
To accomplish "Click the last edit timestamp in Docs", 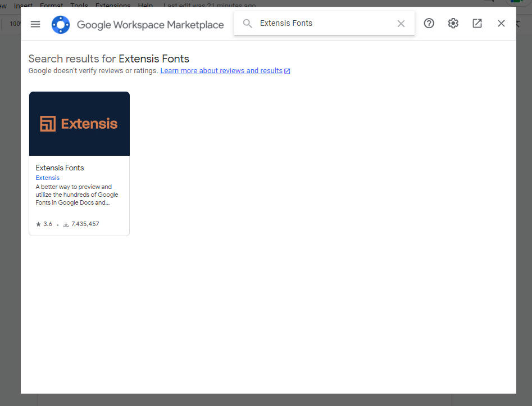I will (x=208, y=5).
